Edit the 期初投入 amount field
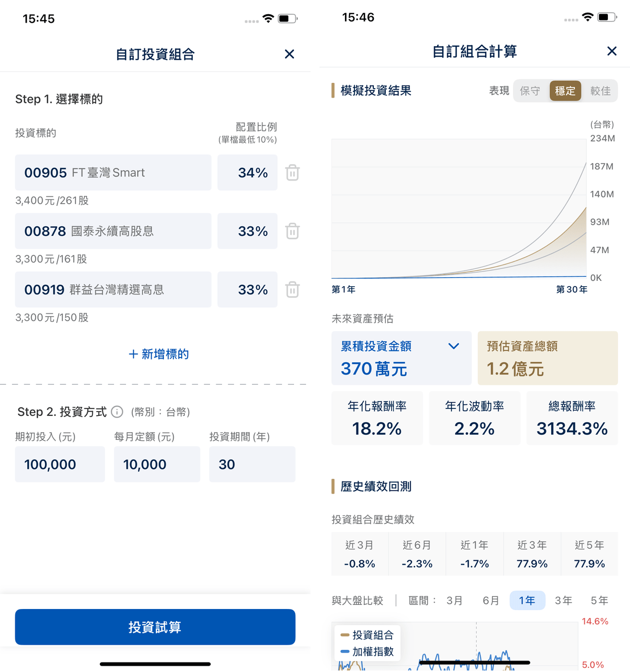630x672 pixels. pyautogui.click(x=60, y=465)
